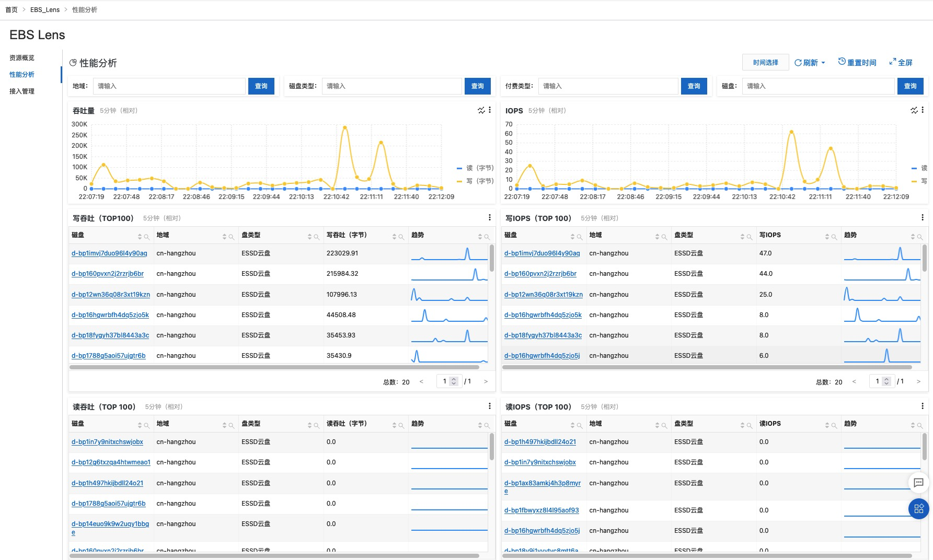
Task: Click 查询 button next to 地域 filter
Action: [x=261, y=86]
